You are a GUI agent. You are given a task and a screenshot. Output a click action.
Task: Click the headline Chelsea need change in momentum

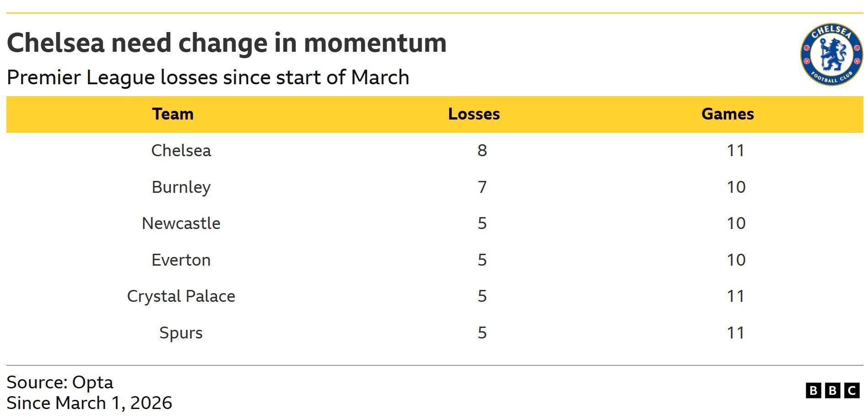[227, 43]
